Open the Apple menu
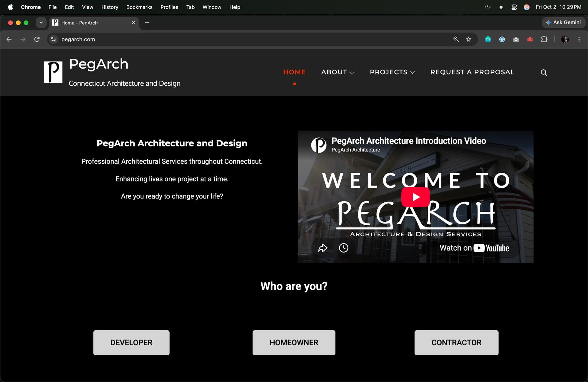 10,7
